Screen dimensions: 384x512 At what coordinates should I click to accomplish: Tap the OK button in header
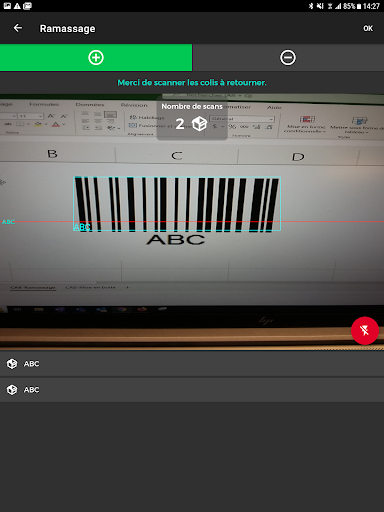pos(368,28)
